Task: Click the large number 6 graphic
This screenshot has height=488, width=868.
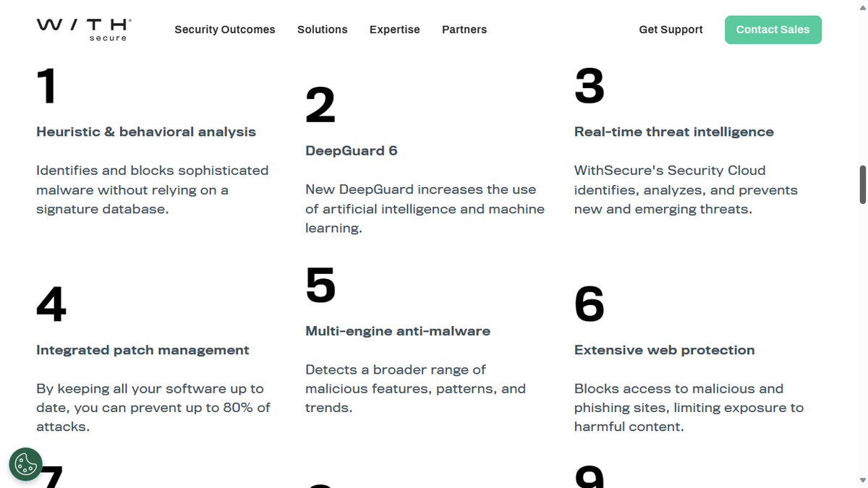Action: tap(590, 304)
